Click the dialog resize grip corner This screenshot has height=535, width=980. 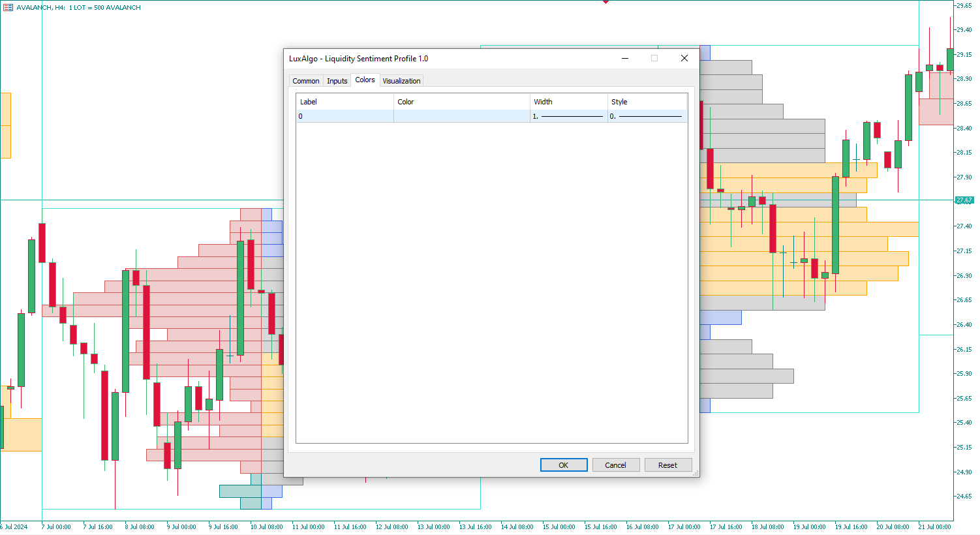coord(696,473)
